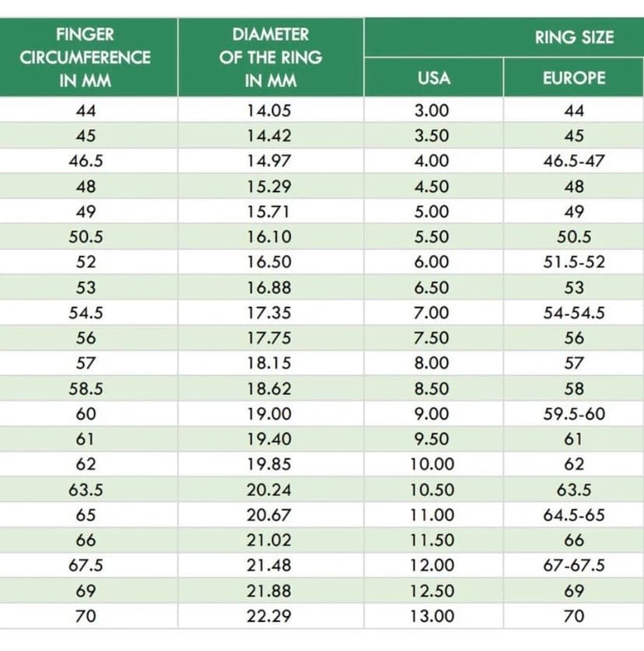The height and width of the screenshot is (651, 644).
Task: Click diameter value 16.10
Action: (270, 237)
